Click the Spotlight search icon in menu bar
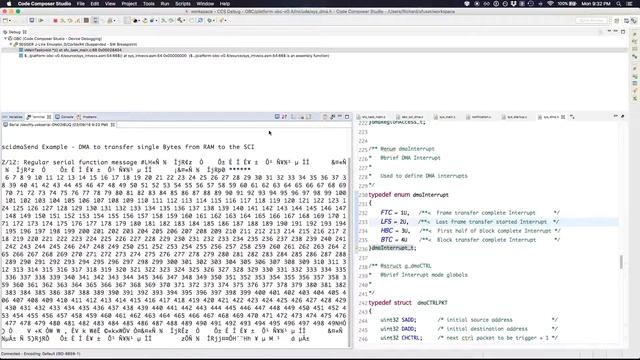 point(619,3)
